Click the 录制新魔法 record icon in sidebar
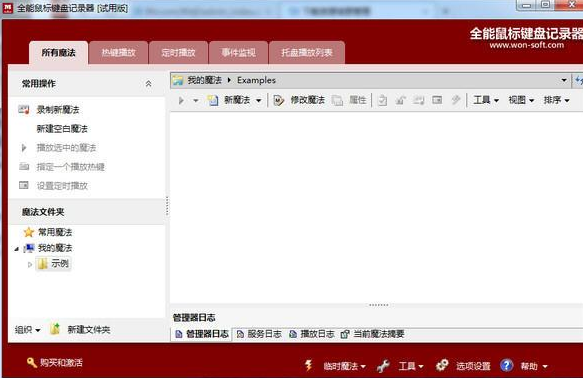The width and height of the screenshot is (583, 378). coord(24,110)
